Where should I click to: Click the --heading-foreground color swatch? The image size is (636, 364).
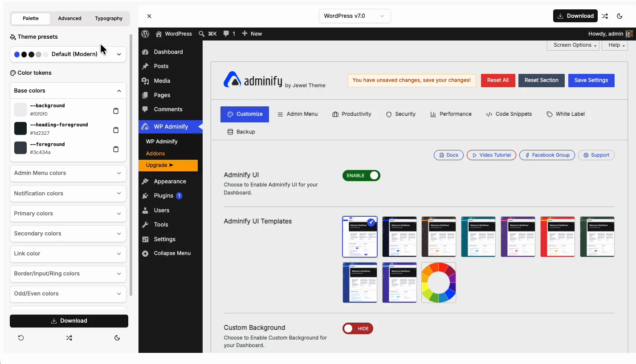tap(20, 129)
